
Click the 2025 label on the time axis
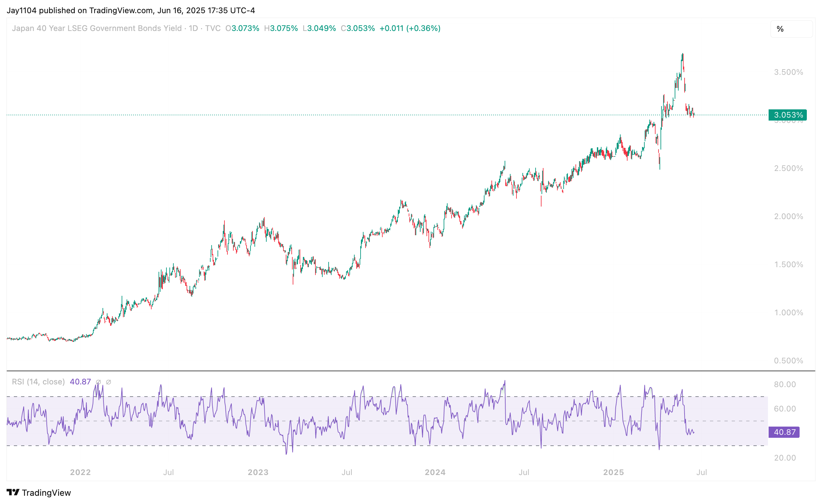tap(613, 472)
